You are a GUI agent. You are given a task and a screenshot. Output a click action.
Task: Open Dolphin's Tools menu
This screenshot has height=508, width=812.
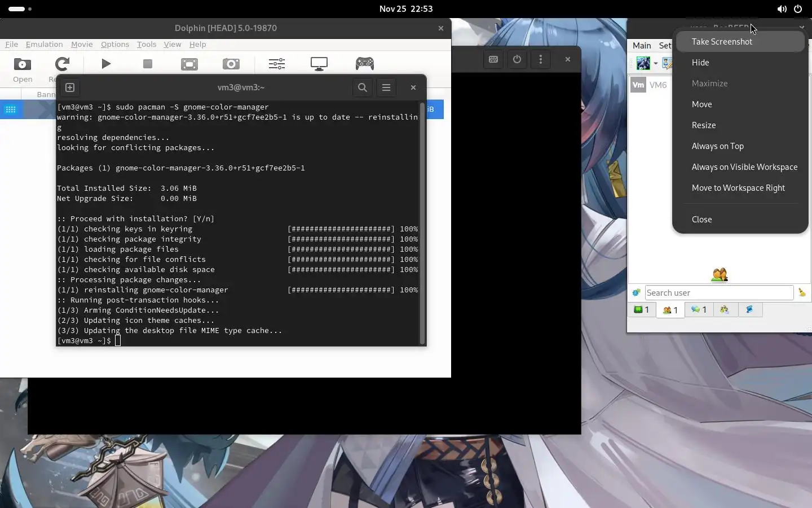click(x=147, y=44)
